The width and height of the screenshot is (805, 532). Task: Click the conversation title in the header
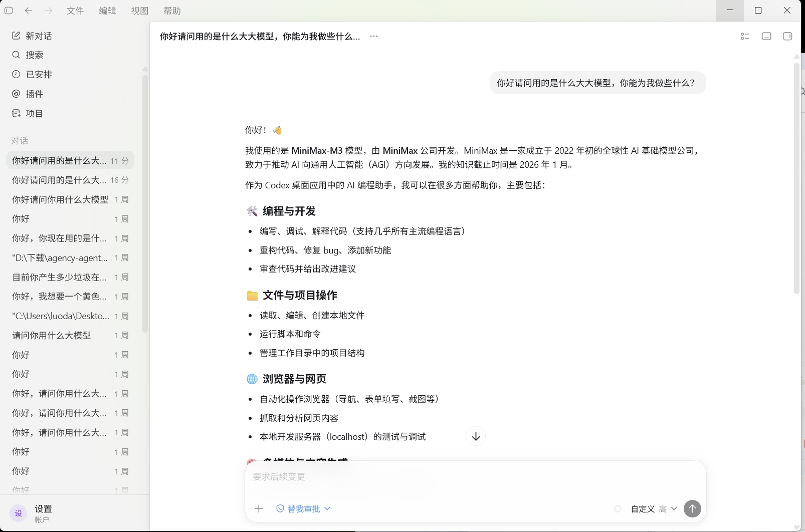tap(260, 36)
